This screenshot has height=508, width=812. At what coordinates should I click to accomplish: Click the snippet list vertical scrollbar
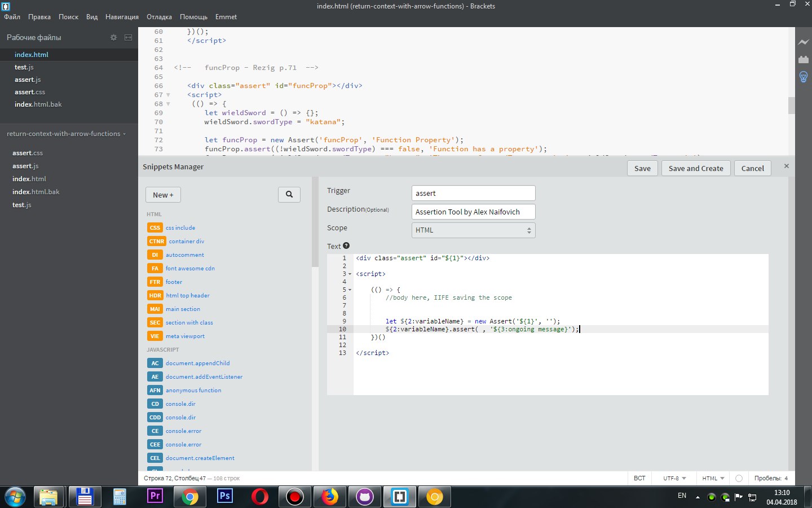(315, 223)
